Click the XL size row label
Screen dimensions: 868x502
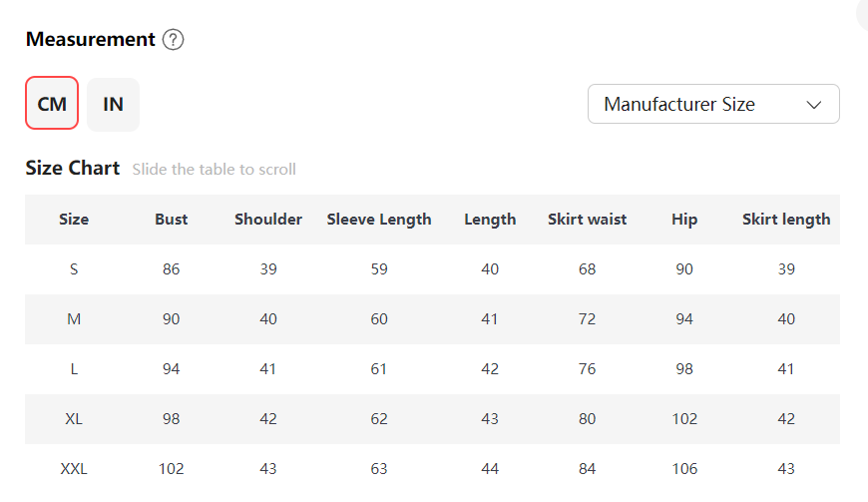74,419
